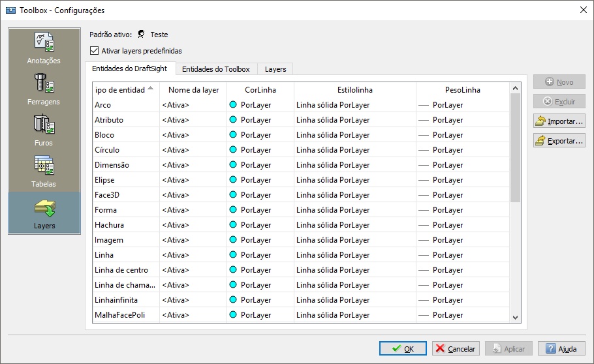Click the Cancelar button

pyautogui.click(x=456, y=348)
